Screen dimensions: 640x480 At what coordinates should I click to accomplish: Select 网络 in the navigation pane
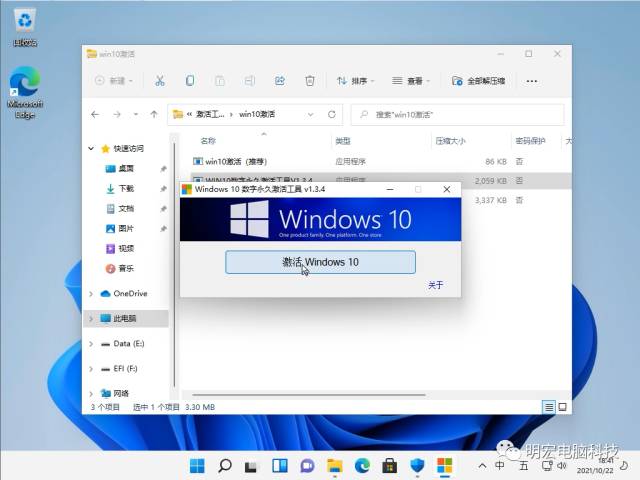click(x=120, y=393)
